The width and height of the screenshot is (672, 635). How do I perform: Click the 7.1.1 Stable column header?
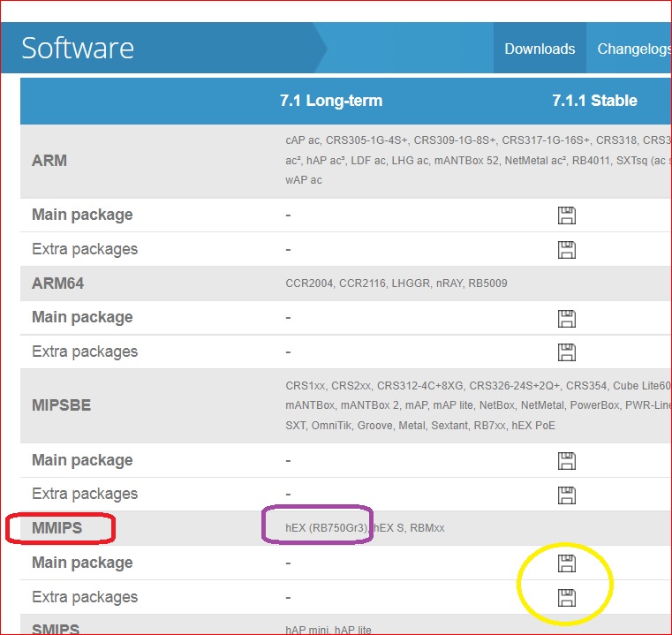pos(594,101)
